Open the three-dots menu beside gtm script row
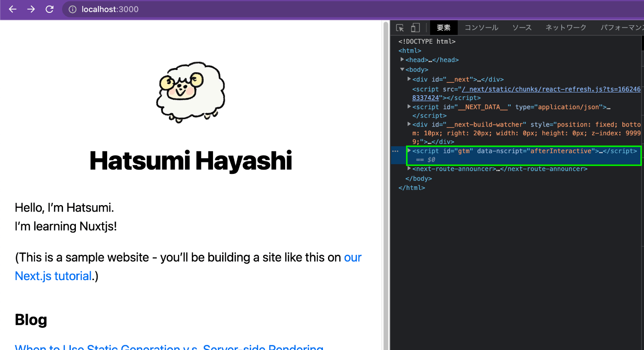The image size is (644, 350). pos(395,151)
